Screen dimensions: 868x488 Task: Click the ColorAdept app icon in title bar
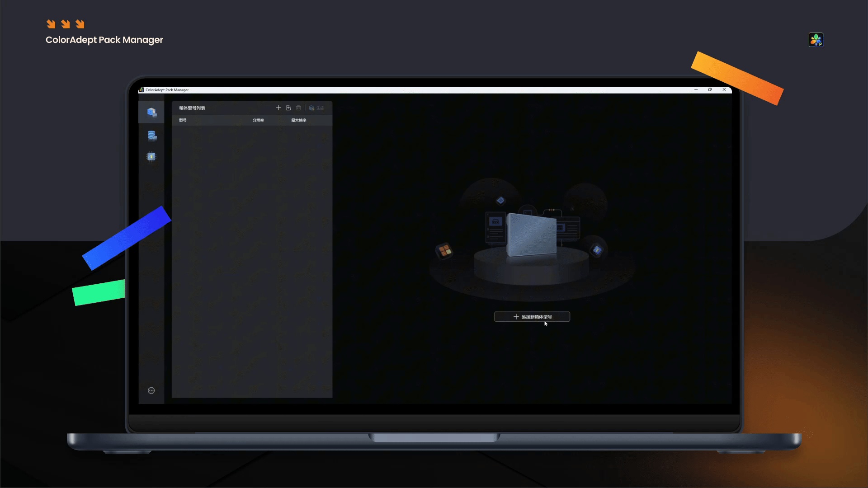click(142, 90)
